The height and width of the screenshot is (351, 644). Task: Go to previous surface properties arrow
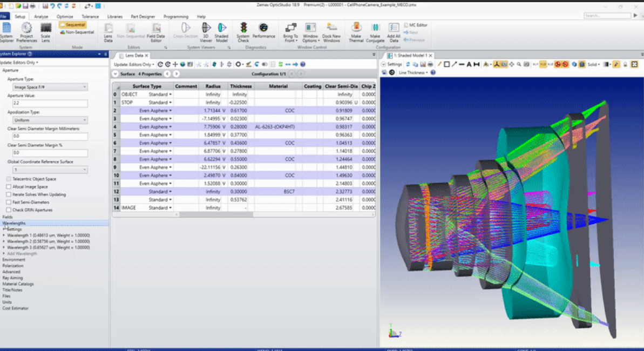[167, 74]
